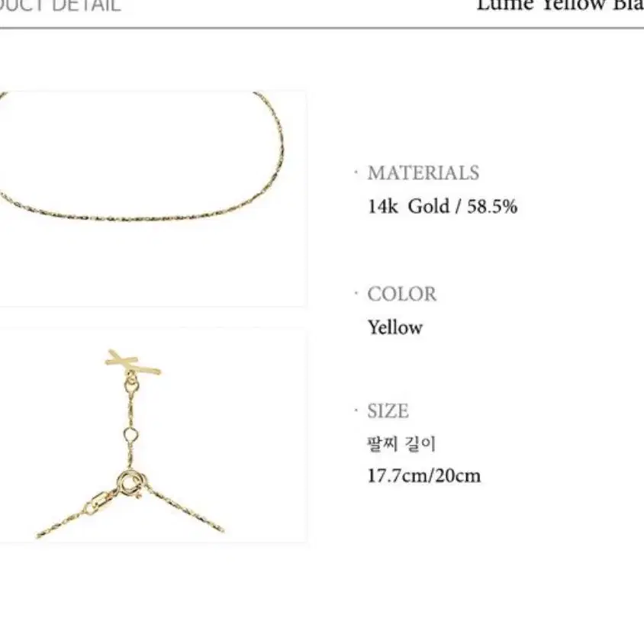Select the 17.7cm/20cm size text
644x644 pixels.
tap(423, 476)
